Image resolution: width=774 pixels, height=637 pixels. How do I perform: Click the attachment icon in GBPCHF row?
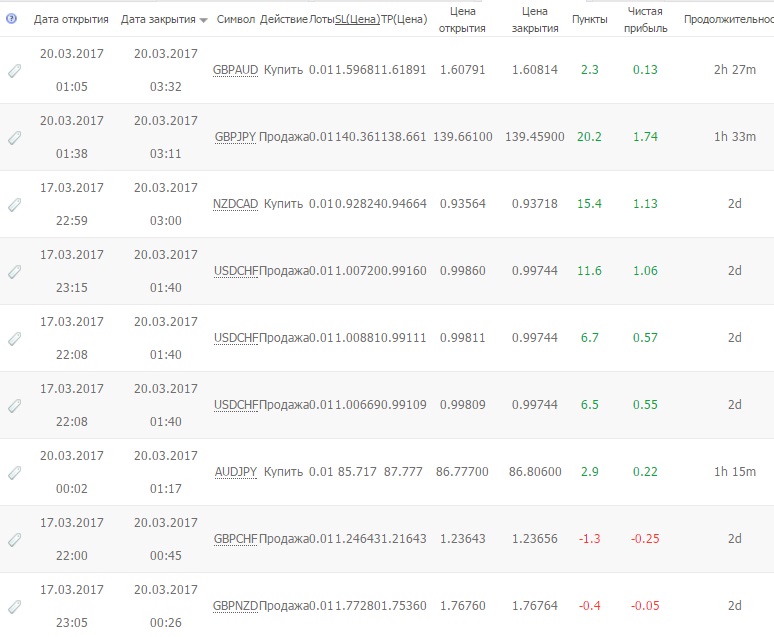pos(15,540)
